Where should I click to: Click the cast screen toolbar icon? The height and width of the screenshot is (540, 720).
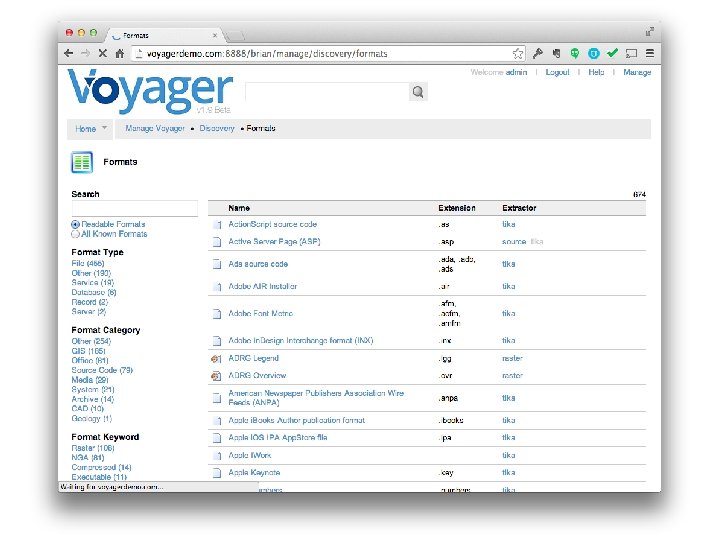[631, 53]
